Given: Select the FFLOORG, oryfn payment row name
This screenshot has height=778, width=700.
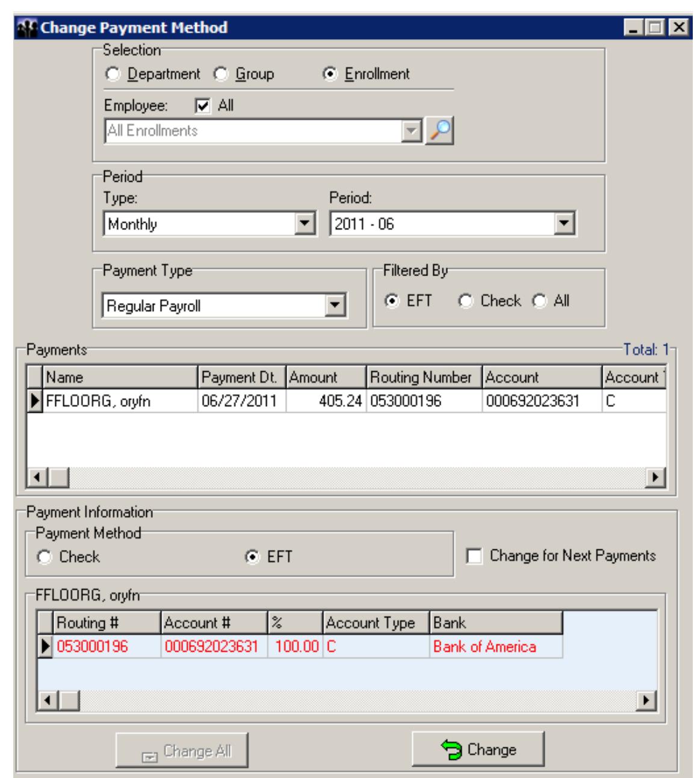Looking at the screenshot, I should (120, 401).
